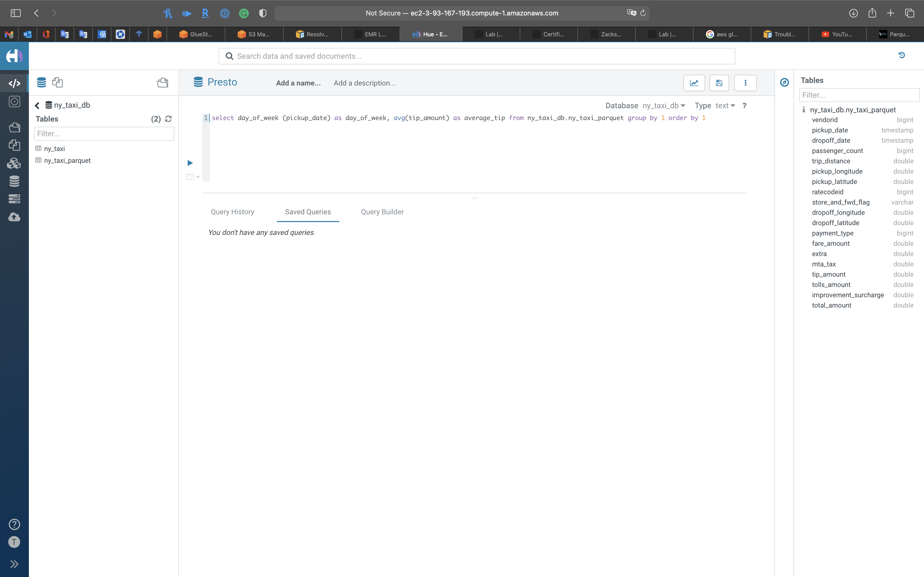
Task: Click the chart results icon button
Action: pos(694,83)
